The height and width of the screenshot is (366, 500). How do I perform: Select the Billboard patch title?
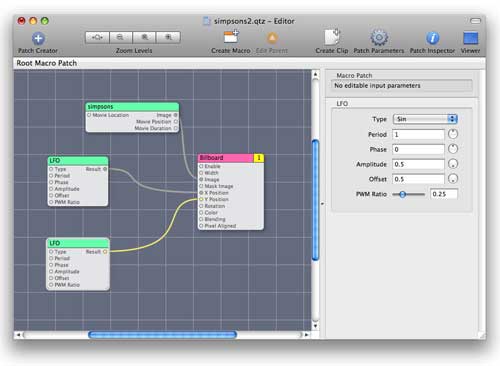[x=212, y=158]
